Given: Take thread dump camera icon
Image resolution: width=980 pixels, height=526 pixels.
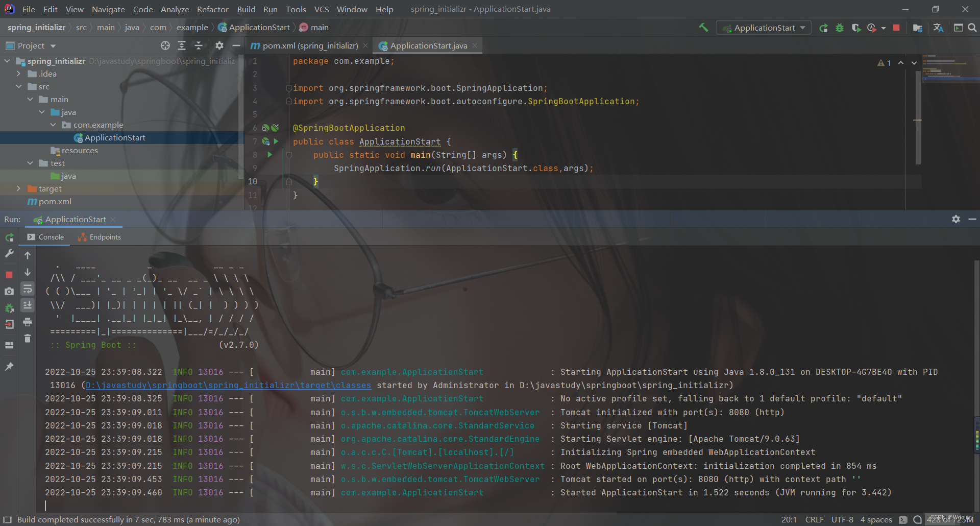Looking at the screenshot, I should (x=9, y=291).
